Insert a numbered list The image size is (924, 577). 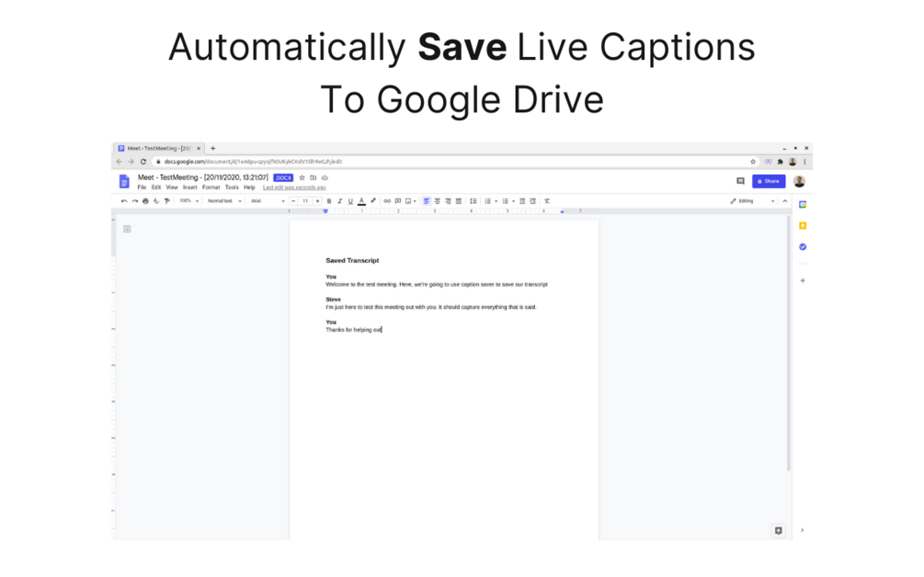487,201
